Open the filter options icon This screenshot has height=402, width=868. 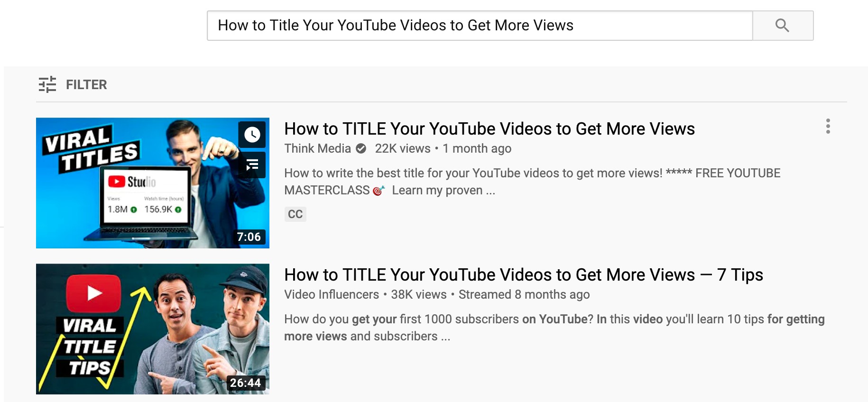[47, 84]
